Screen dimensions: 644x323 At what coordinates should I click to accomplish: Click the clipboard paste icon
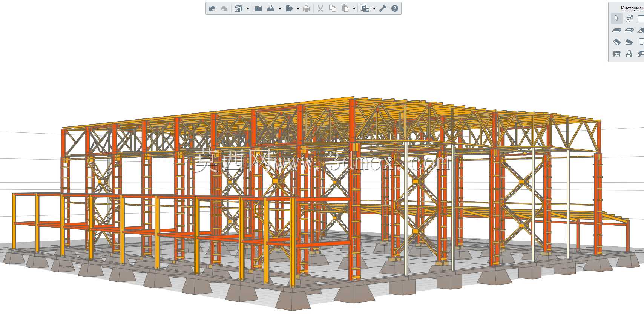pos(345,8)
